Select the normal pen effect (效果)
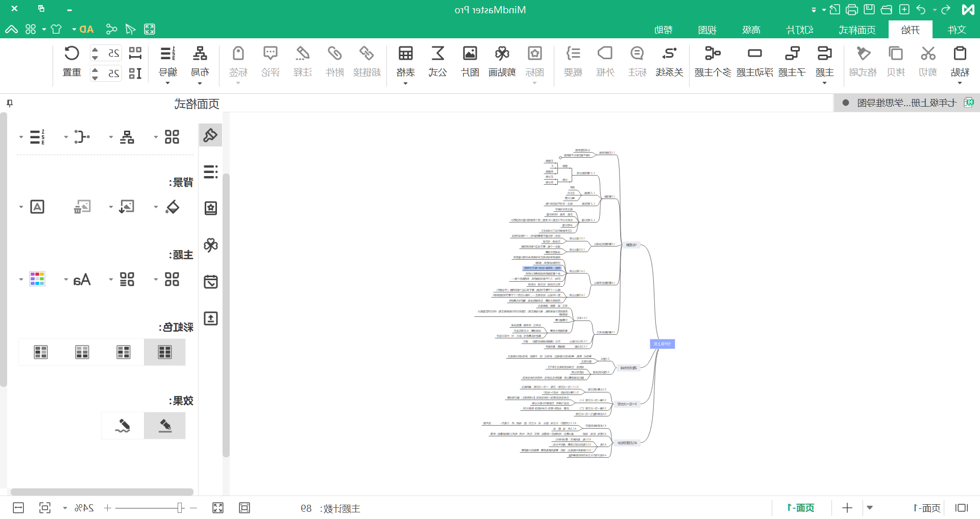This screenshot has height=519, width=980. tap(164, 426)
